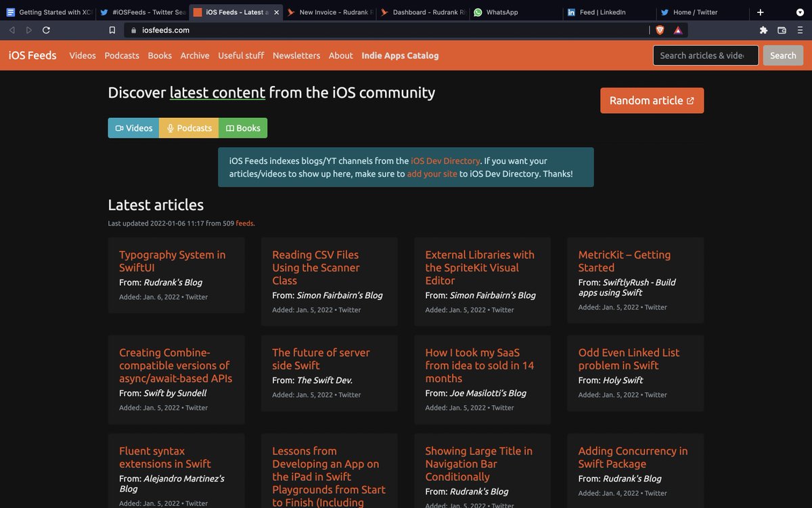This screenshot has height=508, width=812.
Task: Open the browser hamburger menu
Action: 800,30
